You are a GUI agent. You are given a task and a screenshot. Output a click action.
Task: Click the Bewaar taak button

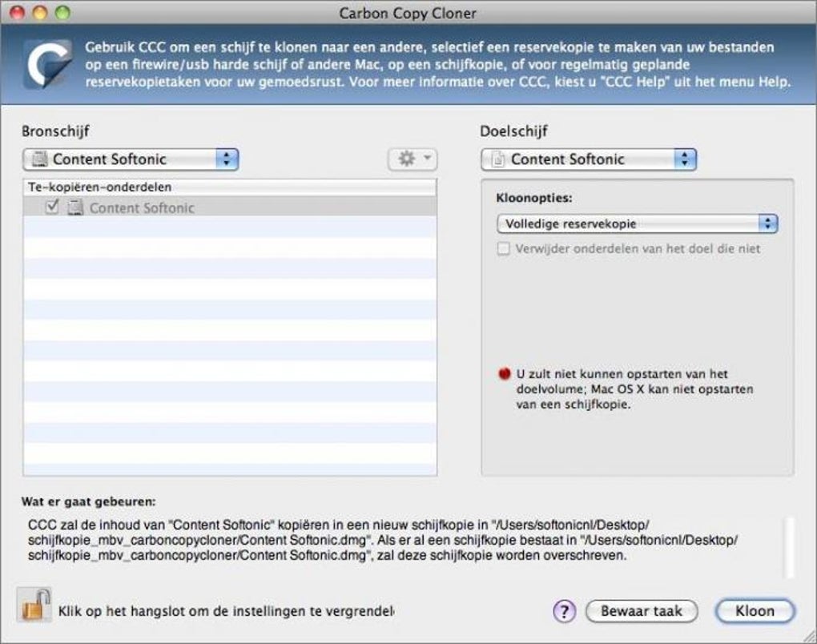(642, 611)
